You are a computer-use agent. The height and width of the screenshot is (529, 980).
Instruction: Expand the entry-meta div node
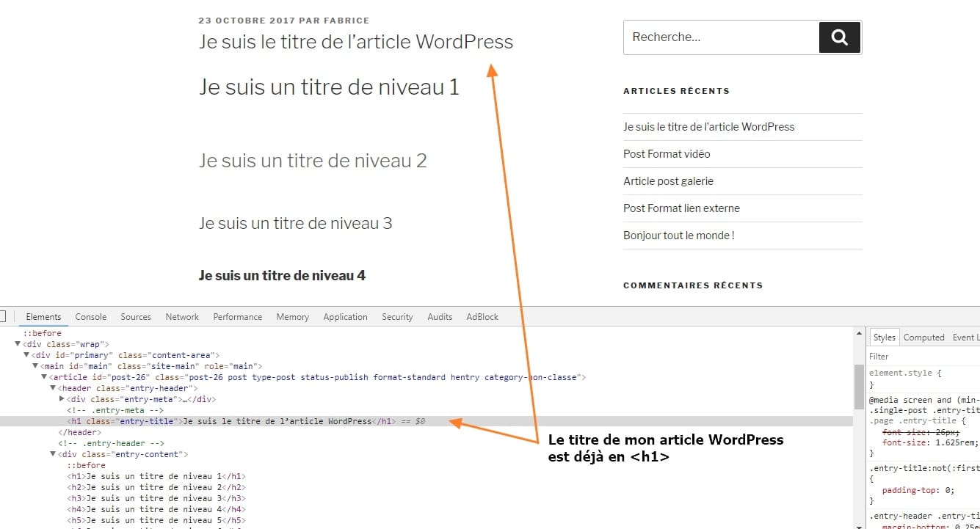(x=61, y=399)
